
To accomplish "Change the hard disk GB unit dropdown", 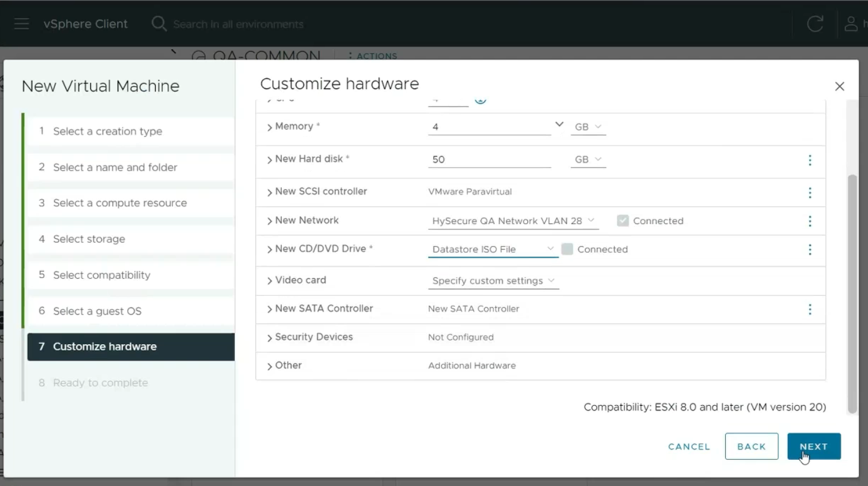I will coord(587,160).
